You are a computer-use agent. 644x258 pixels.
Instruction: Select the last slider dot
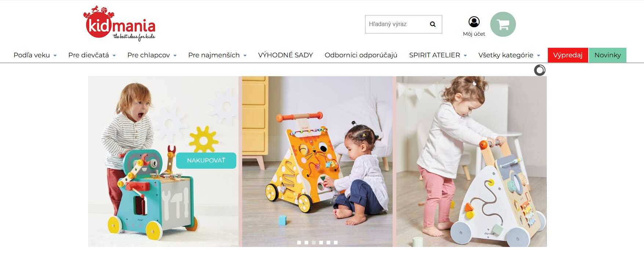click(336, 243)
